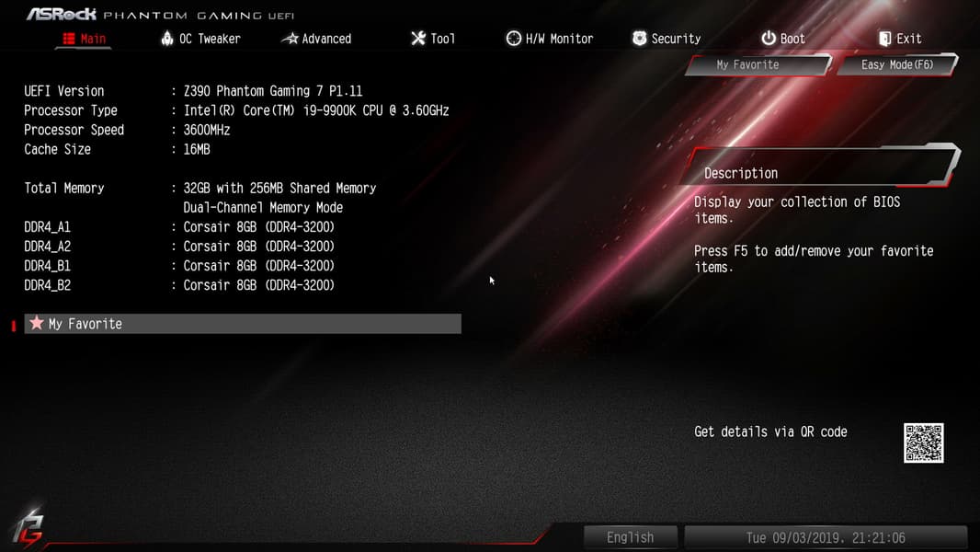Click UEFI Version value Z390 Phantom Gaming 7 P1.11
The image size is (980, 552).
(272, 91)
